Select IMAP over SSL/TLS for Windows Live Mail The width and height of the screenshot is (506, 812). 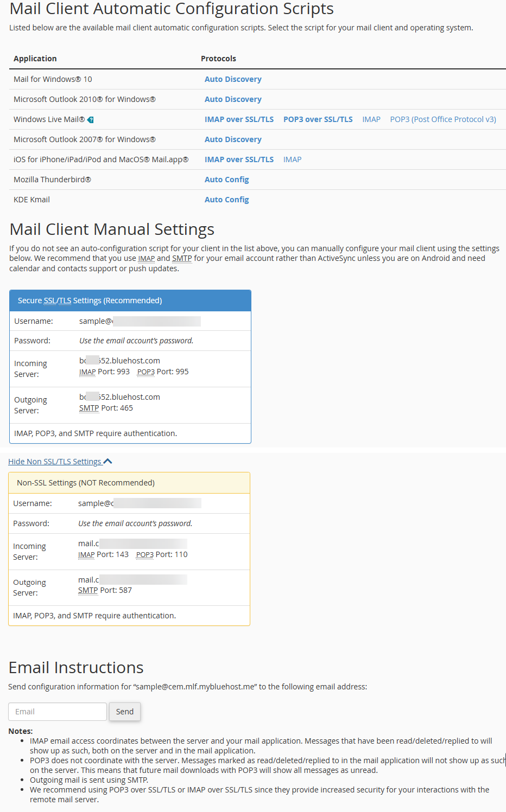click(239, 119)
